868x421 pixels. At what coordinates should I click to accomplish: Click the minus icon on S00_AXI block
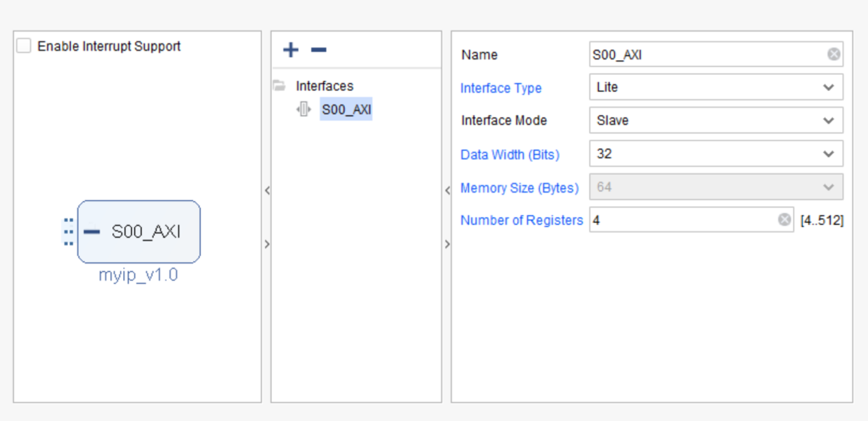(x=91, y=231)
